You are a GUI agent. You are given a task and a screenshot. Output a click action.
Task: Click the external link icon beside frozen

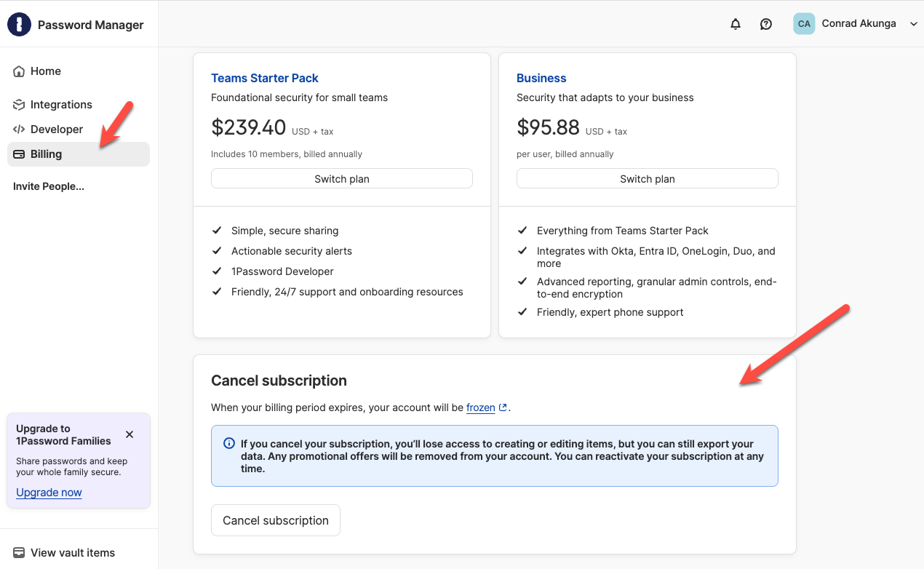tap(503, 407)
